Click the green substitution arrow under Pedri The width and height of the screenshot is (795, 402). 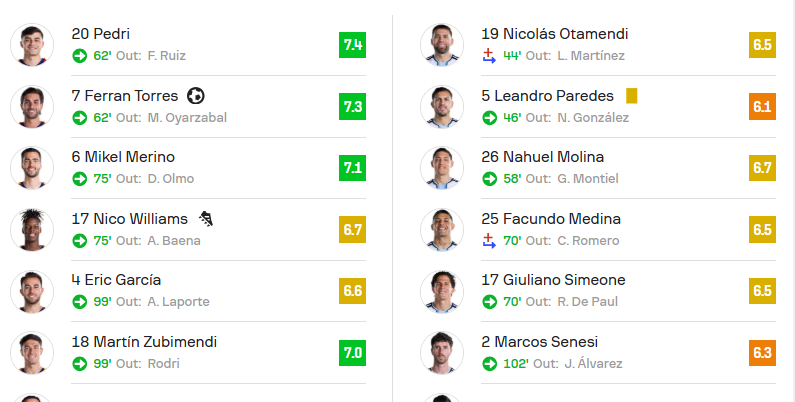point(80,56)
